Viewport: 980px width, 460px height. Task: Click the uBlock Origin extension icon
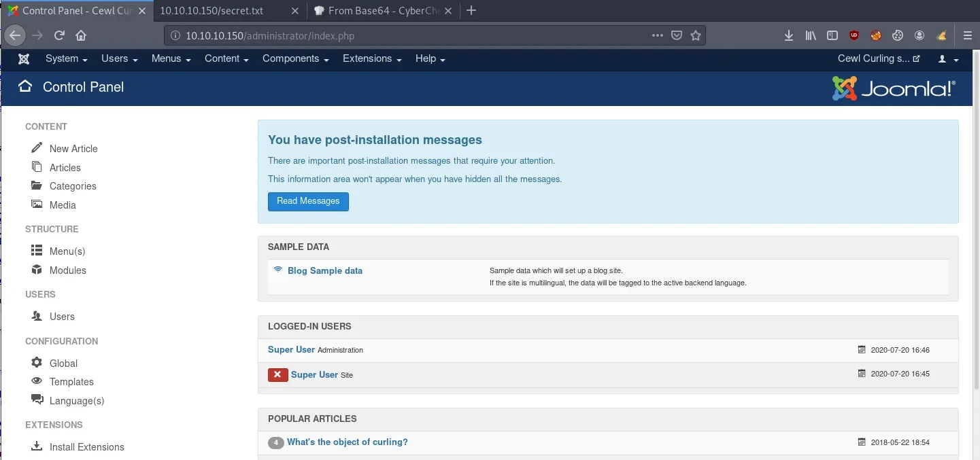point(854,35)
